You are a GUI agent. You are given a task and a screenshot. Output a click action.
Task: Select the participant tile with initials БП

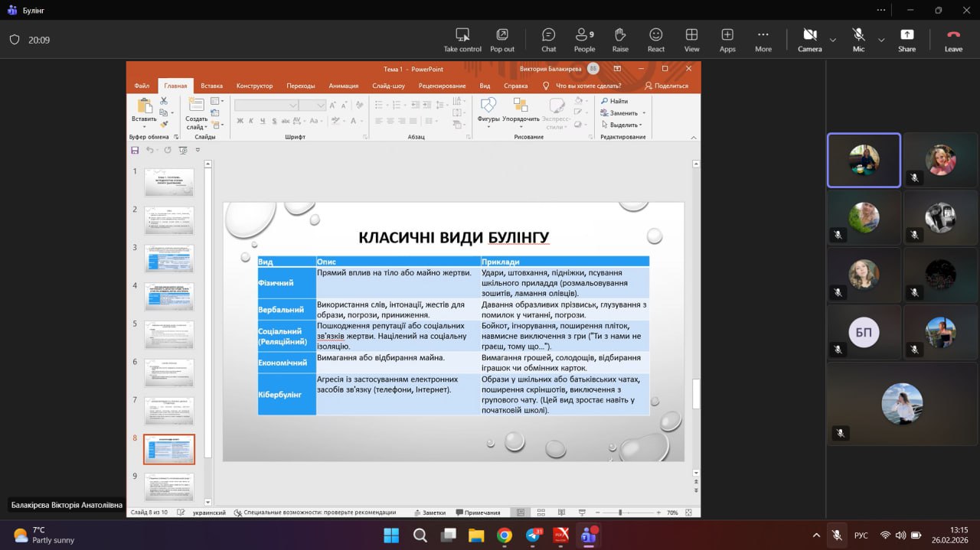tap(864, 333)
